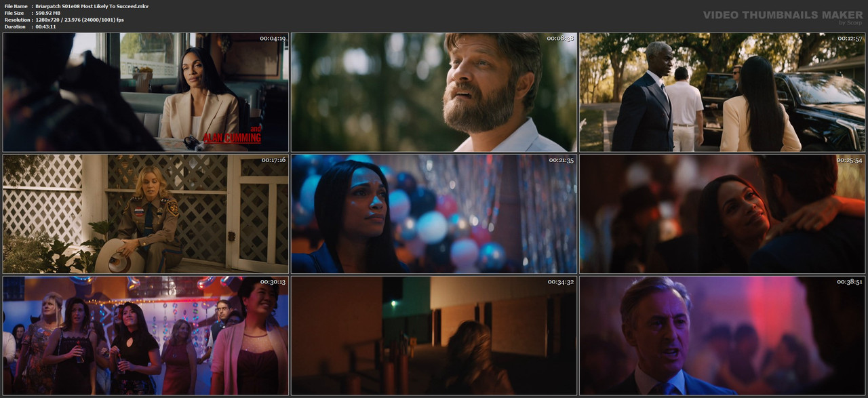Image resolution: width=868 pixels, height=398 pixels.
Task: Click the duration value '00:43:11'
Action: coord(47,26)
